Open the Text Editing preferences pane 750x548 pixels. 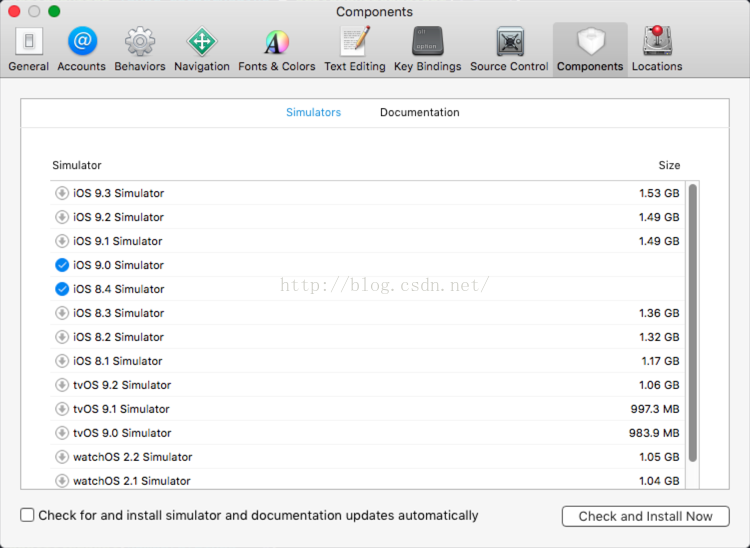click(354, 49)
